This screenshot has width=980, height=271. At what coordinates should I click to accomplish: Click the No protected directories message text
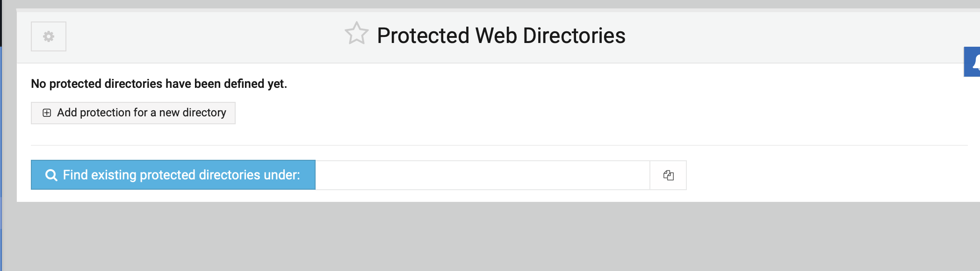point(159,84)
